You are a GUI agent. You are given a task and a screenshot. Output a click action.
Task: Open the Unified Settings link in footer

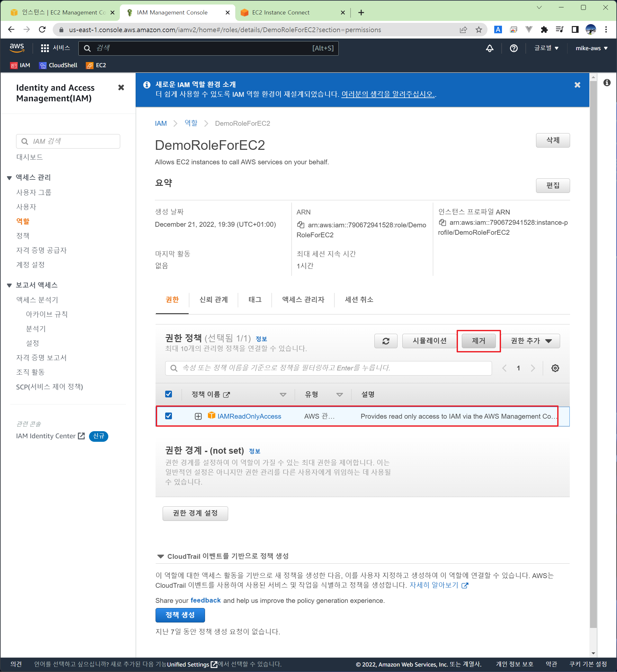[x=192, y=664]
